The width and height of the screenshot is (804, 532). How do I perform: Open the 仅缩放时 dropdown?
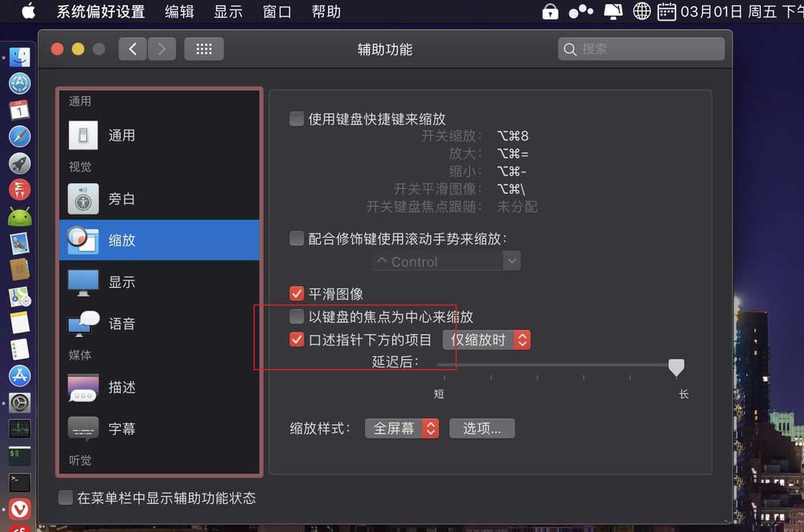(486, 340)
